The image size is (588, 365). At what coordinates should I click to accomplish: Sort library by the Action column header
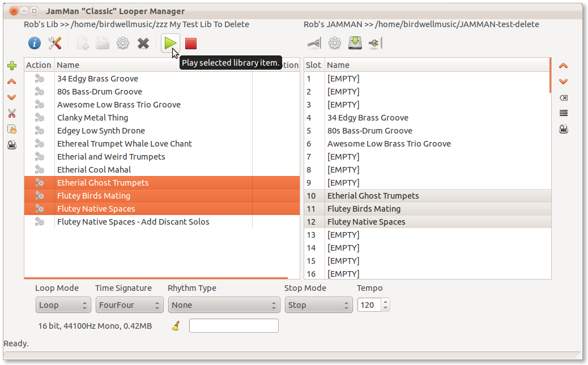click(39, 65)
